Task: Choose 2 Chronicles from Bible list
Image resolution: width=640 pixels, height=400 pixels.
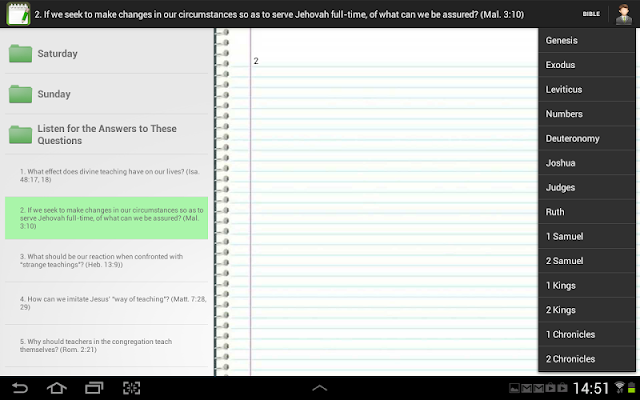Action: coord(587,358)
